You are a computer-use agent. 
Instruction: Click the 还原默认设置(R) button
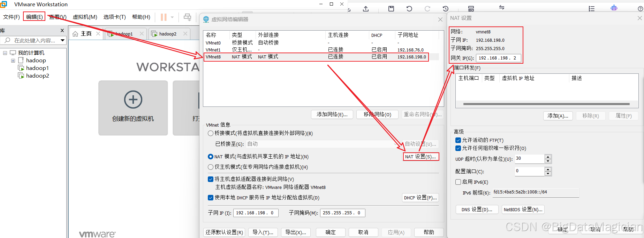tap(224, 232)
